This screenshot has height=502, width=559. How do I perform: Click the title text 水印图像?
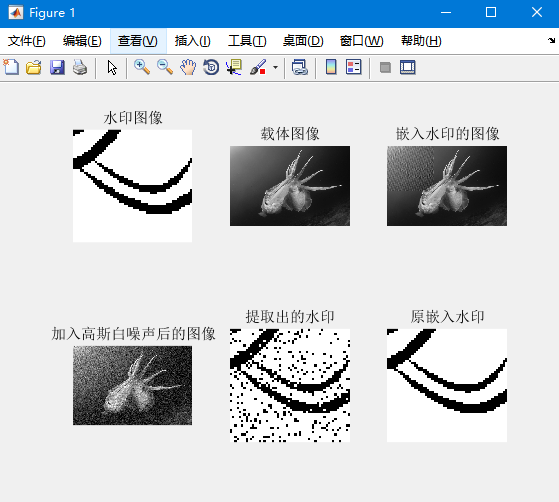[133, 118]
